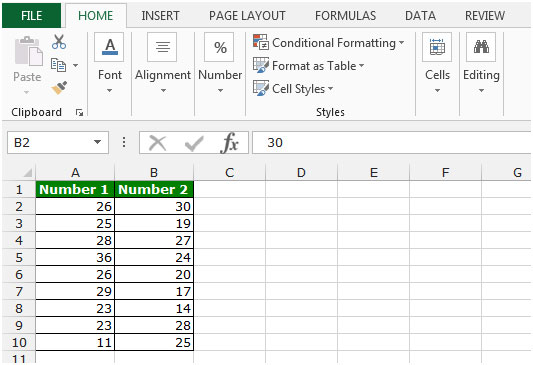
Task: Select row 5 header
Action: [19, 257]
